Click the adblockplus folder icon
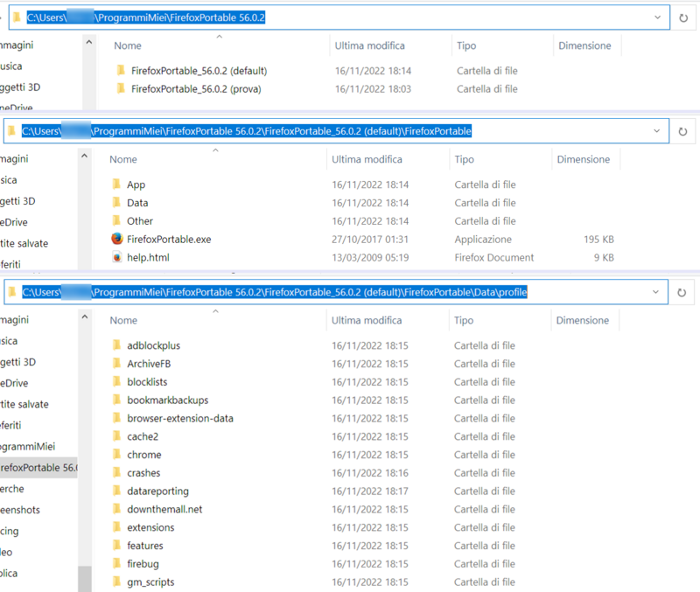Image resolution: width=700 pixels, height=592 pixels. click(117, 345)
